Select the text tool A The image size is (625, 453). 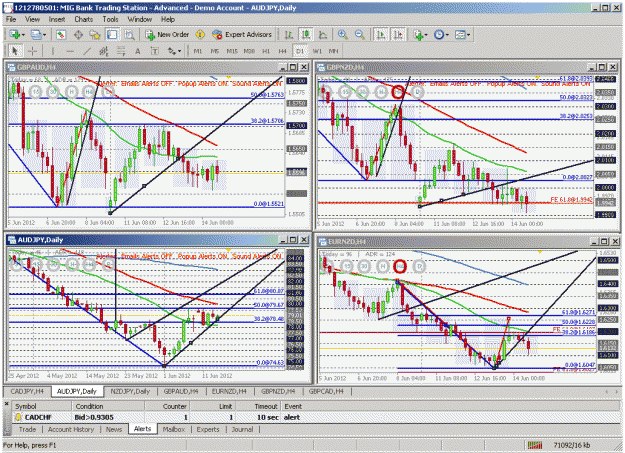138,51
